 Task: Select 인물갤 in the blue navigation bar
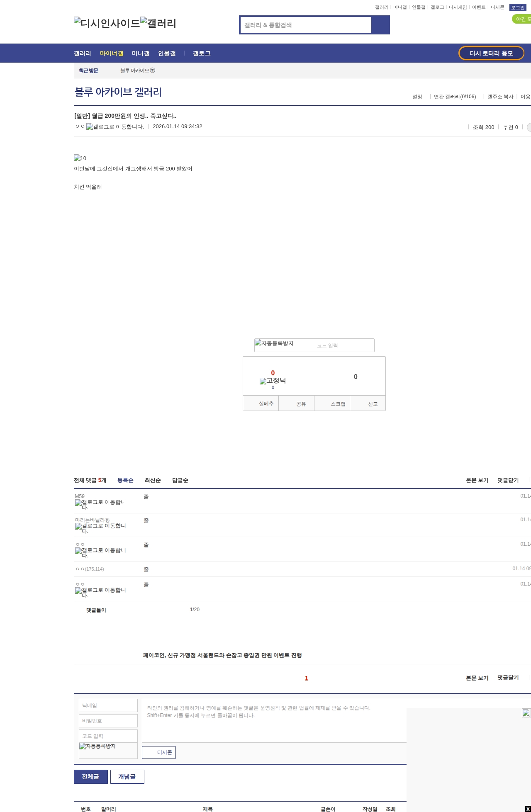167,53
